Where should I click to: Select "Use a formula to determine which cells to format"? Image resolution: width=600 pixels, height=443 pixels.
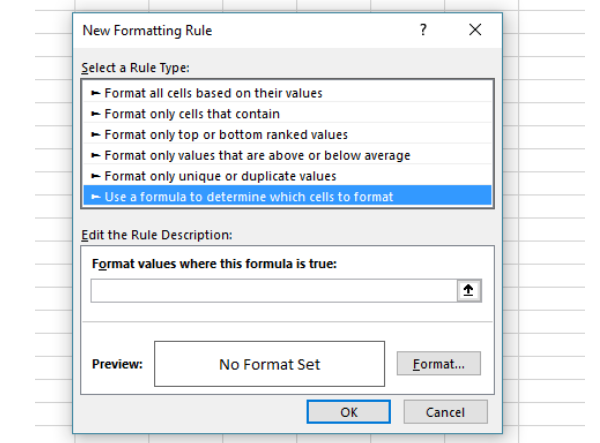tap(287, 196)
